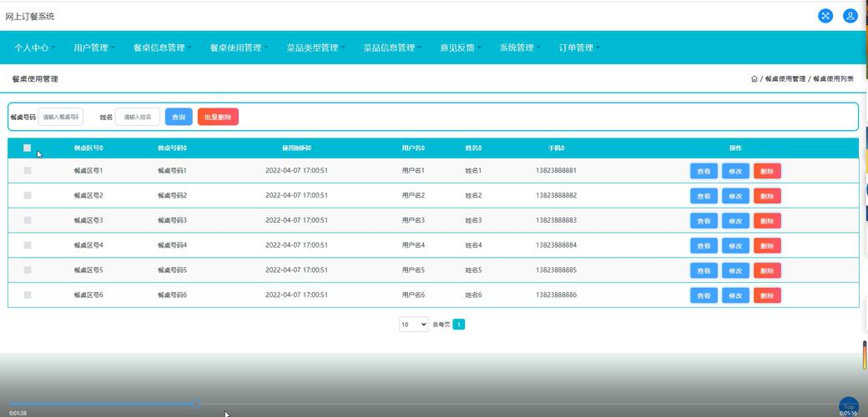Expand the 菜品类型管理 menu
This screenshot has height=417, width=868.
[316, 48]
